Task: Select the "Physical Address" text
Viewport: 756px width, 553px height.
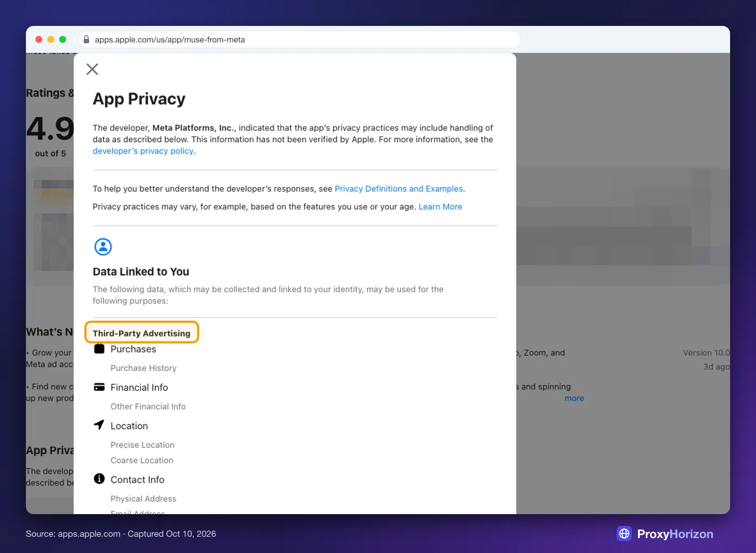Action: pyautogui.click(x=143, y=499)
